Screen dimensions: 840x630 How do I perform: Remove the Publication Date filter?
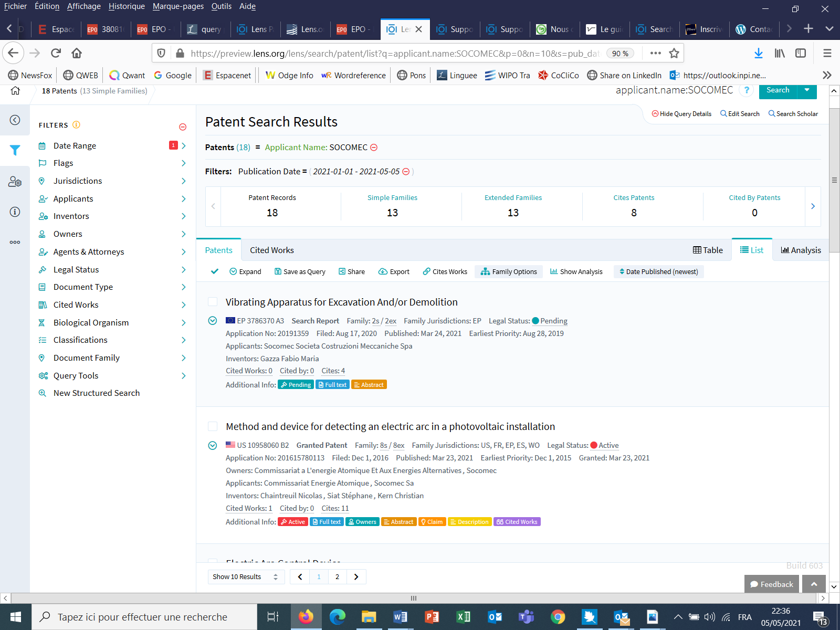(x=406, y=172)
